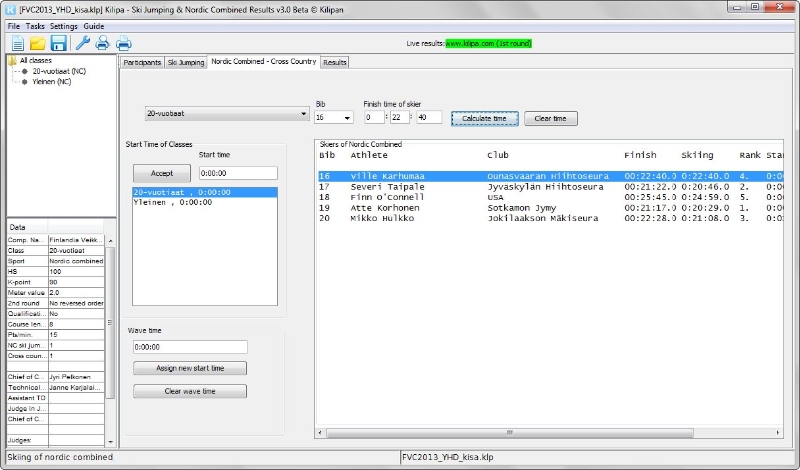Click the print preview printer icon next to the wrench
The width and height of the screenshot is (800, 470).
pos(103,43)
